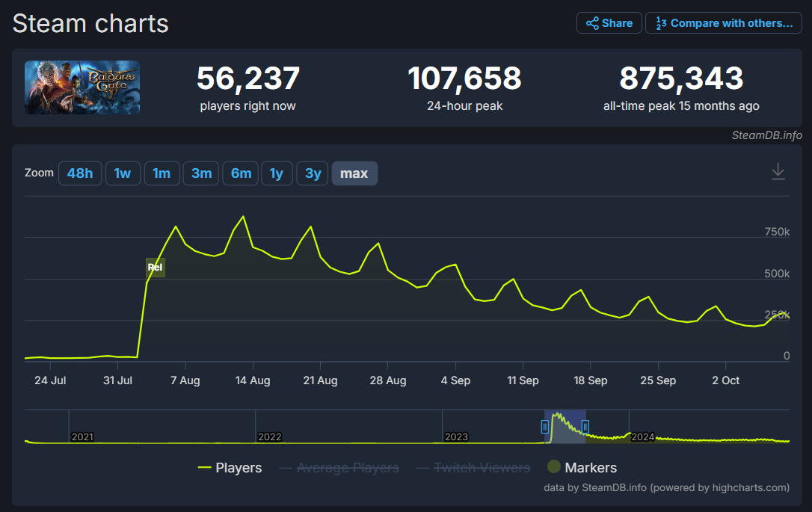
Task: Click the 875,343 all-time peak figure
Action: coord(681,78)
